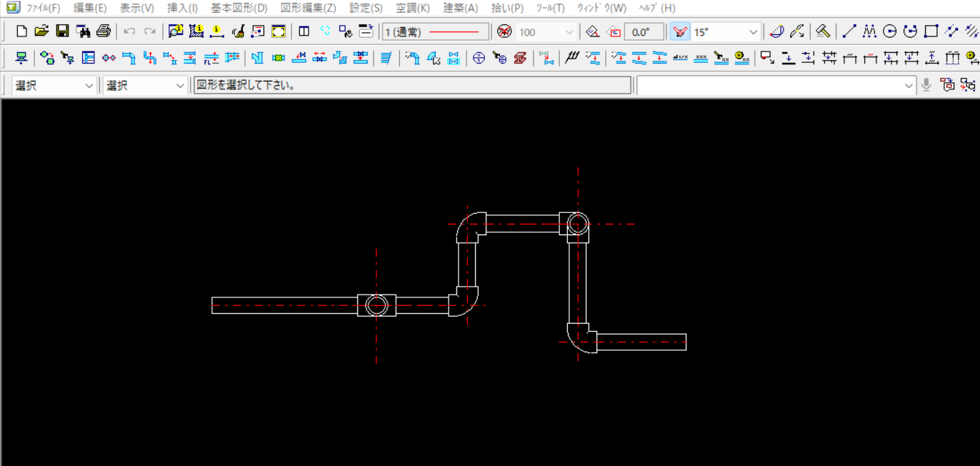Click the microphone icon
Viewport: 980px width, 466px height.
click(x=926, y=85)
